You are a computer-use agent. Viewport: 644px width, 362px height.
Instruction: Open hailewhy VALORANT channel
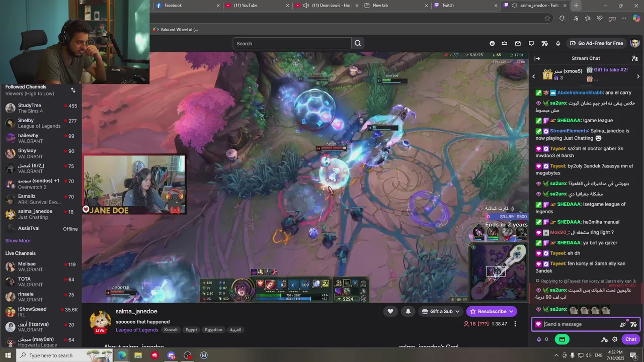click(x=41, y=138)
